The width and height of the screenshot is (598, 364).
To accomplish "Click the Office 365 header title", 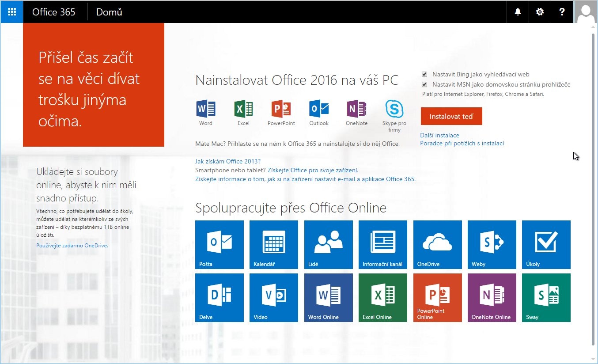I will [54, 12].
